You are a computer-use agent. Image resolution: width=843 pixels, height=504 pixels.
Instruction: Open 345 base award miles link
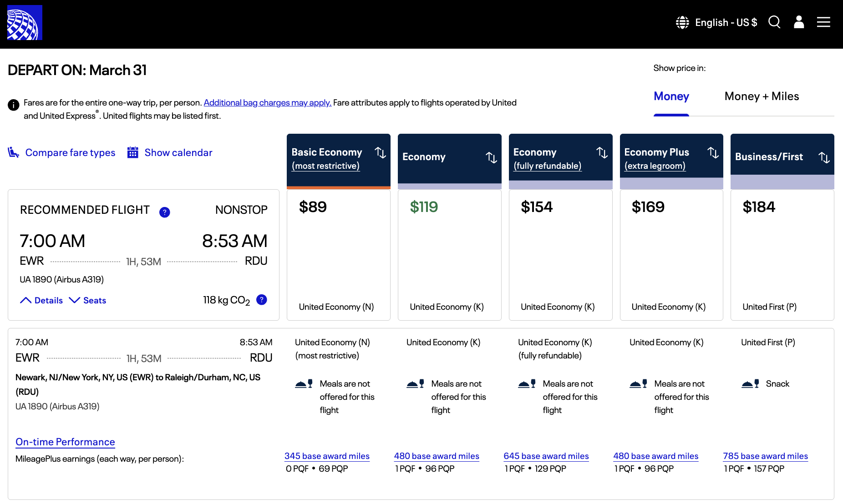point(327,456)
